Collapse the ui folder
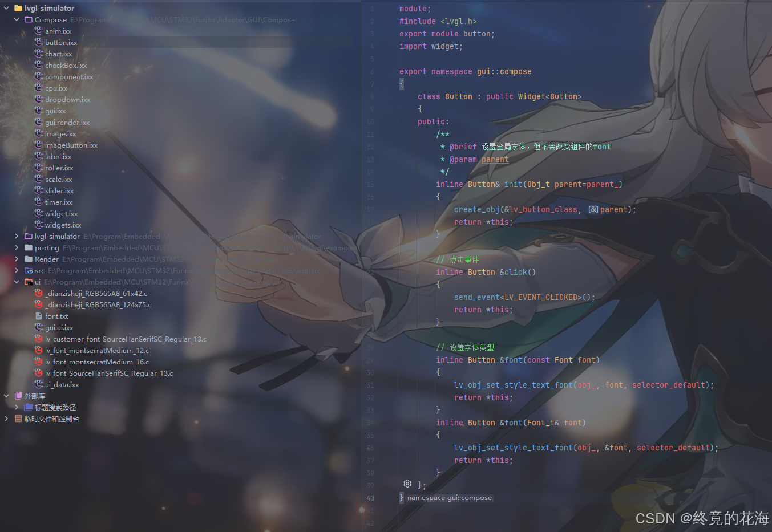 point(17,282)
